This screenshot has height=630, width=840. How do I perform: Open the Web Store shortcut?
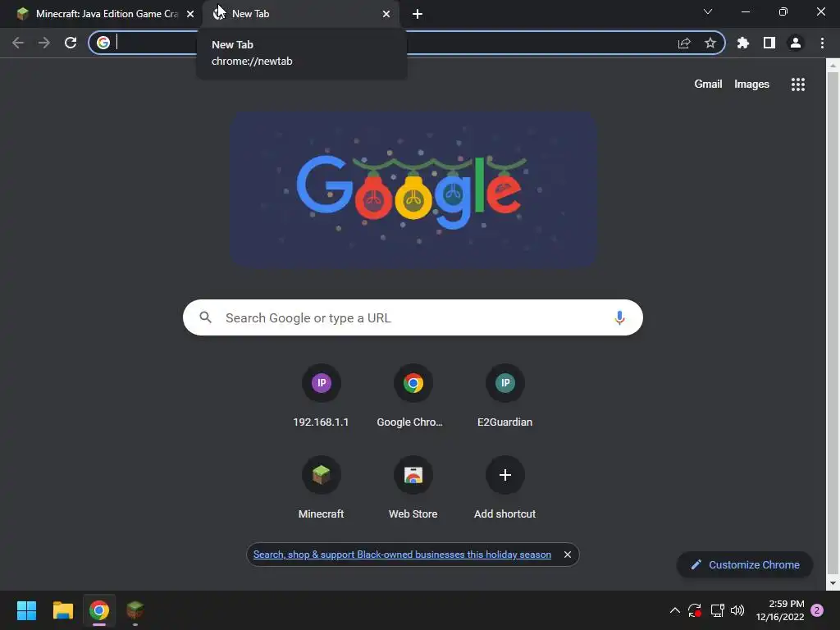point(413,487)
